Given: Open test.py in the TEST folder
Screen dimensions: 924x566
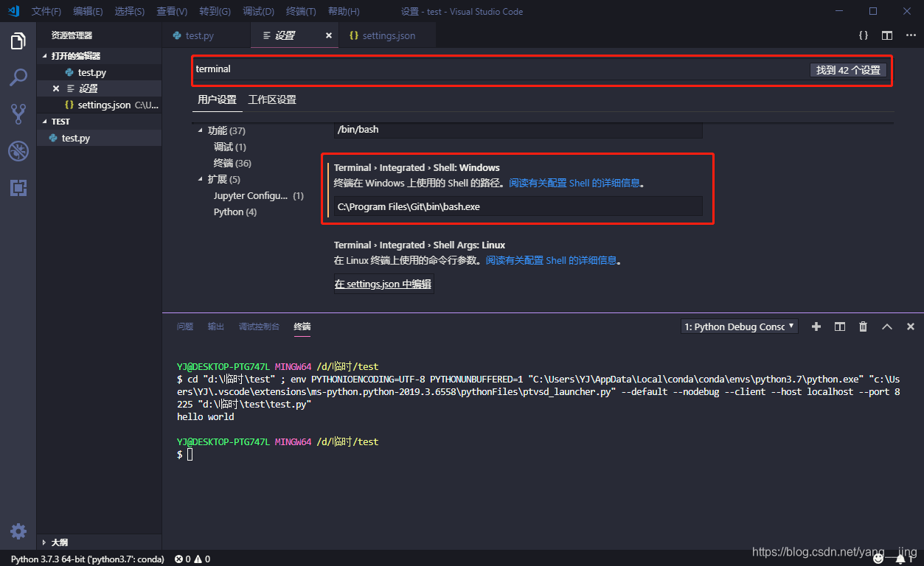Looking at the screenshot, I should click(99, 138).
